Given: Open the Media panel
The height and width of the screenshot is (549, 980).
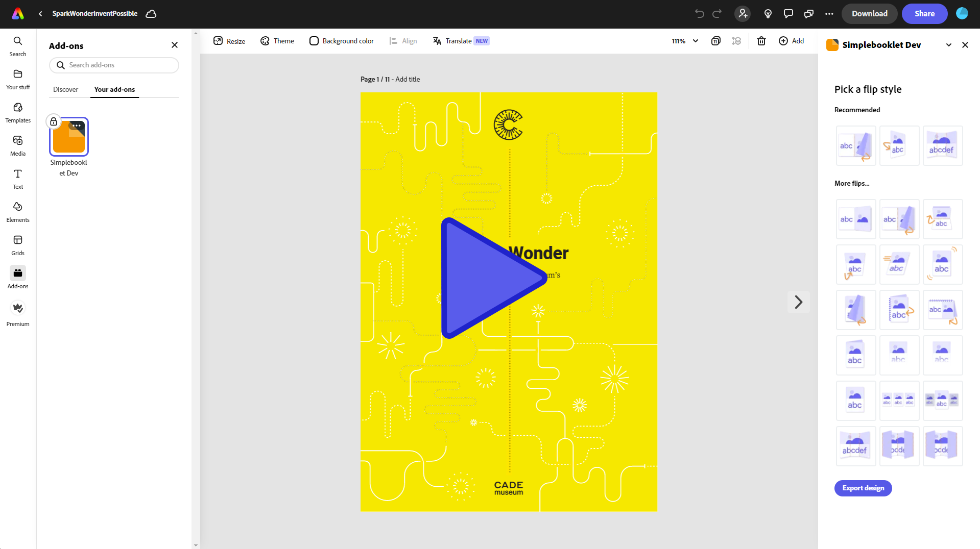Looking at the screenshot, I should coord(17,145).
